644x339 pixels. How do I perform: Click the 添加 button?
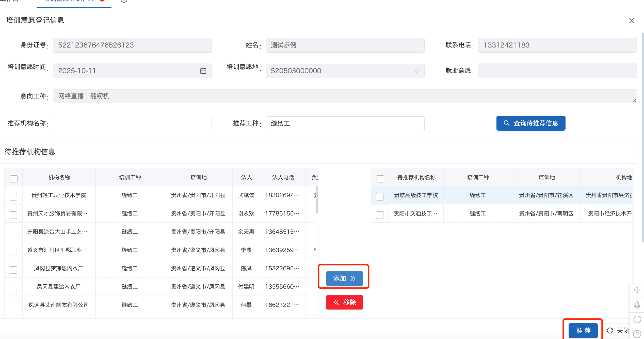[344, 279]
